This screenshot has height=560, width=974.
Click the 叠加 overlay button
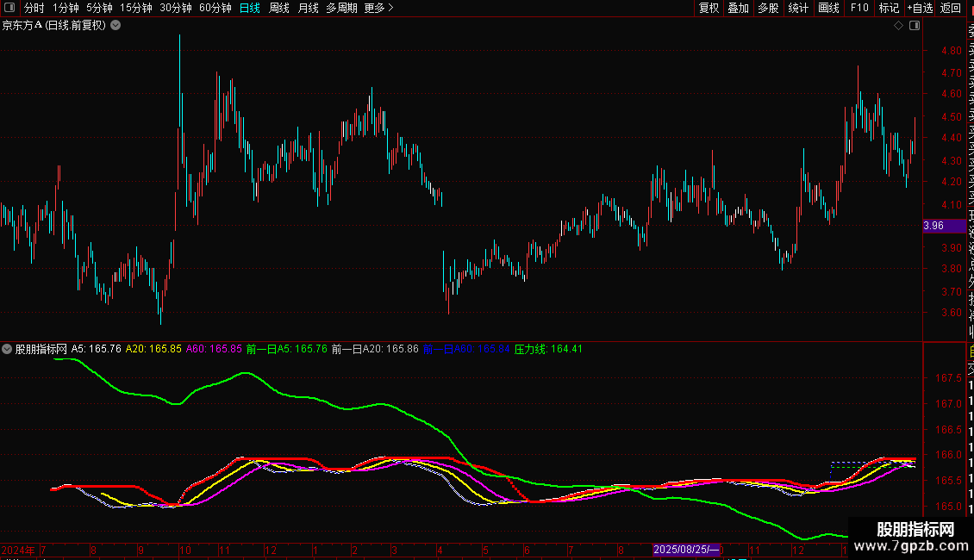[x=739, y=8]
